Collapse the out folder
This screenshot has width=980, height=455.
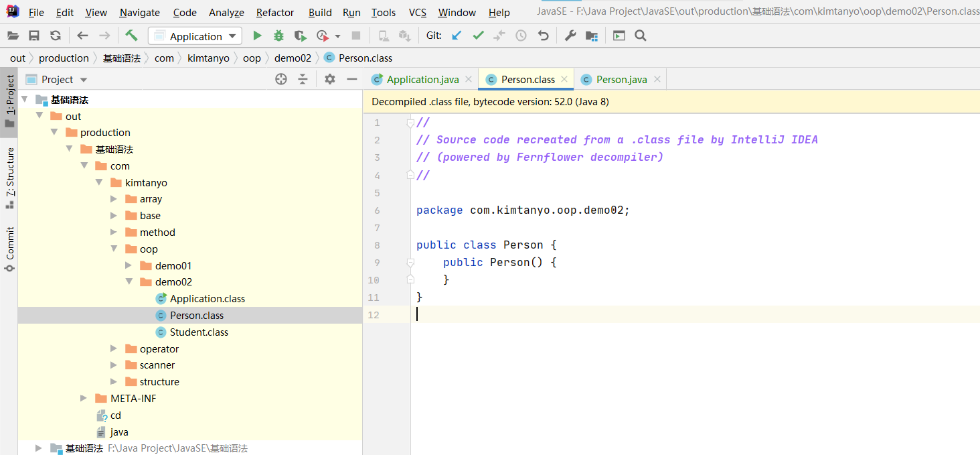point(39,116)
